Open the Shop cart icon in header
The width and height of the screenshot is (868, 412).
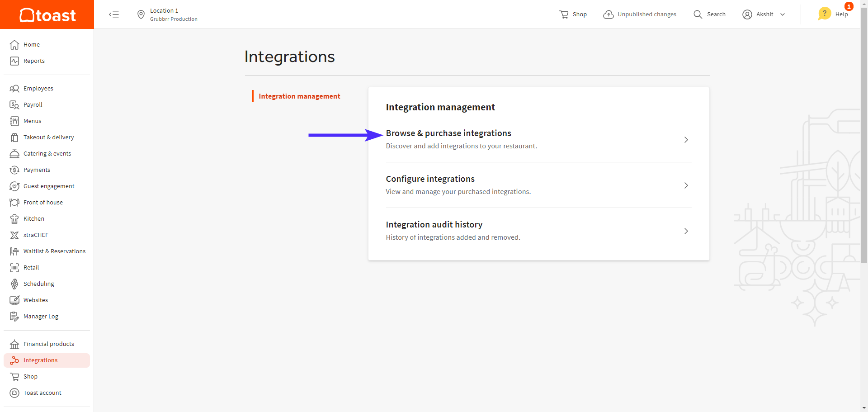coord(564,14)
